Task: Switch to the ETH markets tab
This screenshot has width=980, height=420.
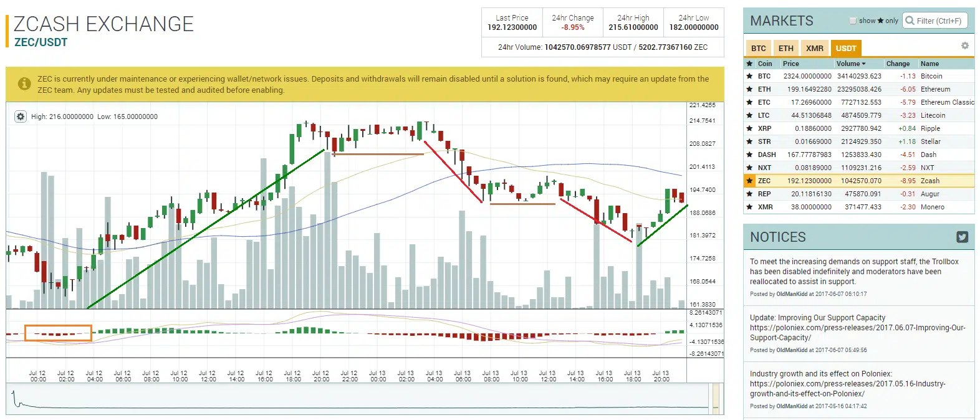Action: click(786, 48)
